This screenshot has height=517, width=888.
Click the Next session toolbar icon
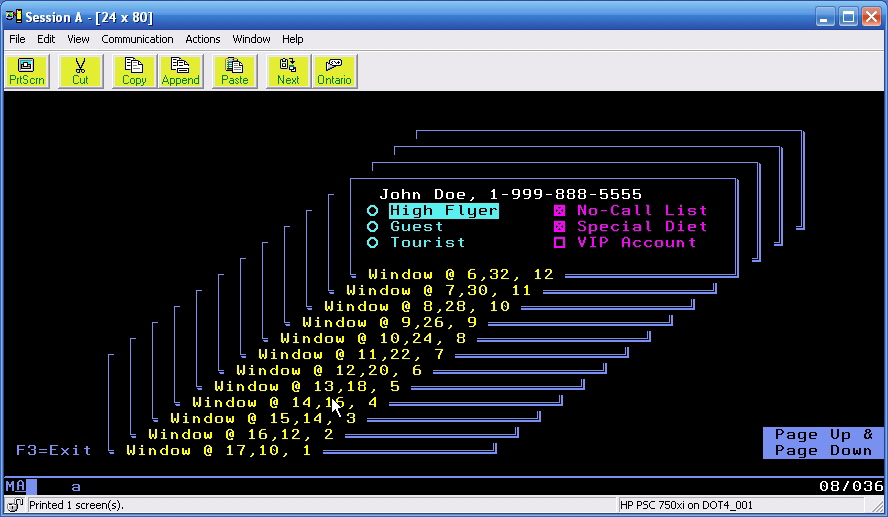coord(288,71)
